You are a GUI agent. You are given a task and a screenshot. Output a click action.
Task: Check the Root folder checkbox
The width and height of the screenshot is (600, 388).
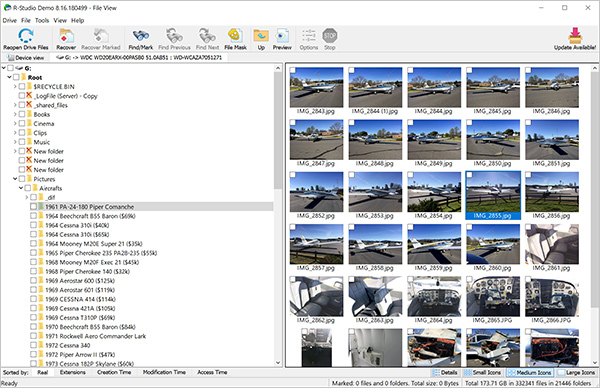click(16, 77)
